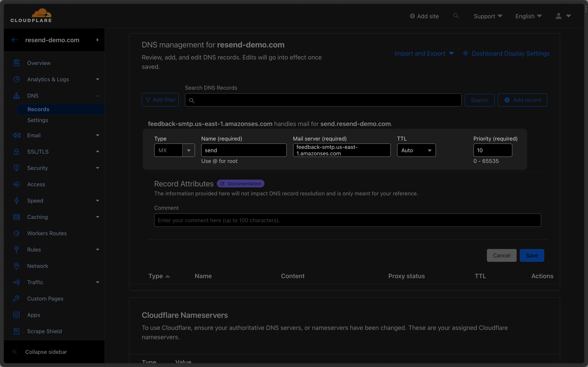
Task: Open Custom Pages in the sidebar
Action: pos(45,299)
